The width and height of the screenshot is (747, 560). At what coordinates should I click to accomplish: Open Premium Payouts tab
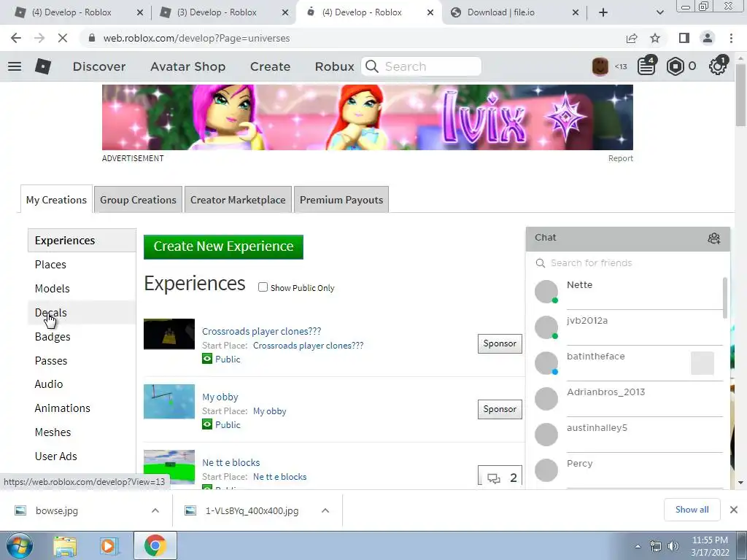(341, 200)
